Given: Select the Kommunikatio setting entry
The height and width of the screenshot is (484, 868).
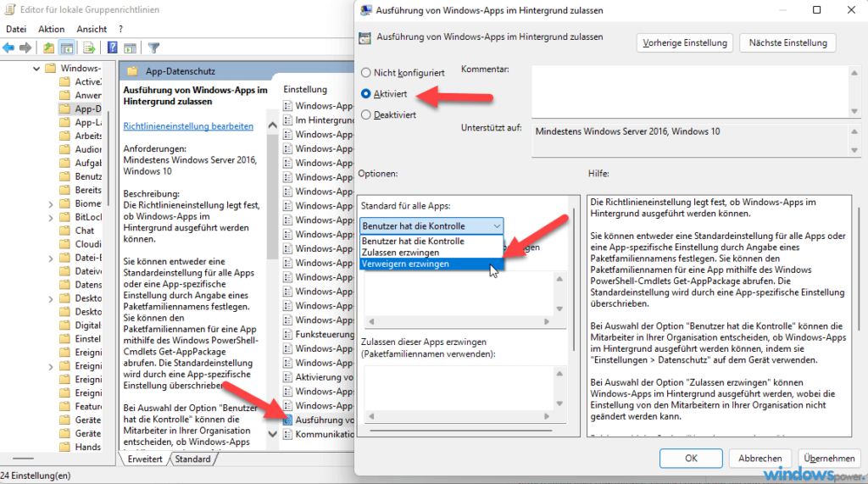Looking at the screenshot, I should [x=319, y=435].
